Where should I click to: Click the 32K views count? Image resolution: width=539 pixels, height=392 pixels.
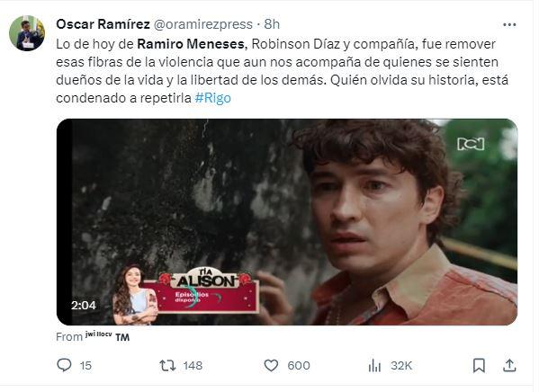(x=401, y=366)
